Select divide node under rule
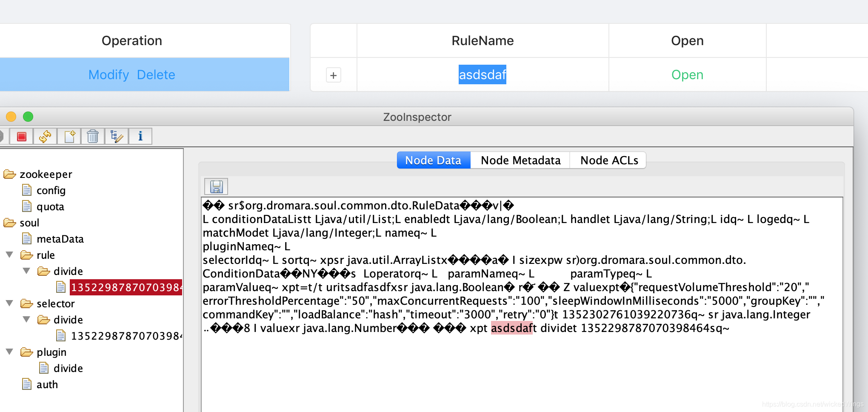This screenshot has height=412, width=868. pos(68,271)
